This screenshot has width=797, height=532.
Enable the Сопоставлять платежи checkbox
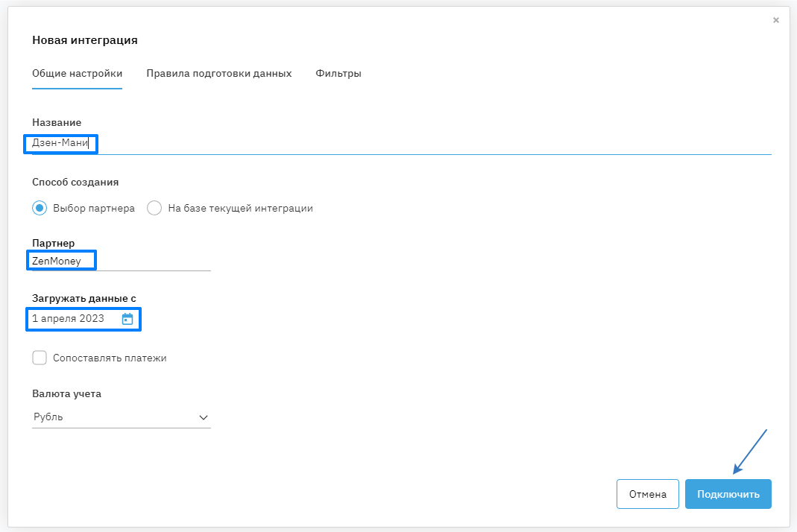pyautogui.click(x=40, y=358)
